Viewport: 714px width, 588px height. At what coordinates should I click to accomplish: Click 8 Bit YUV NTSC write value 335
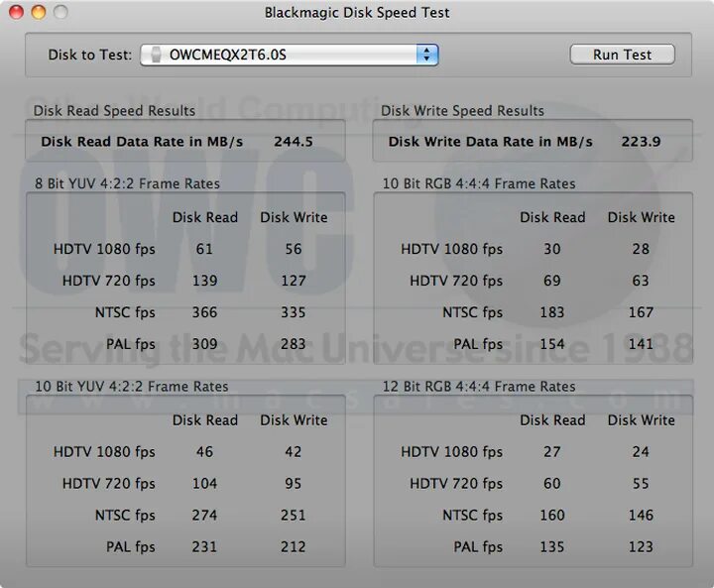294,312
